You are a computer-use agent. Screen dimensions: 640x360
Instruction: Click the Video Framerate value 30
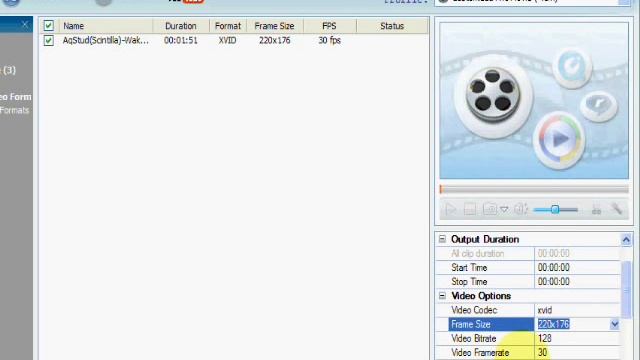tap(542, 353)
